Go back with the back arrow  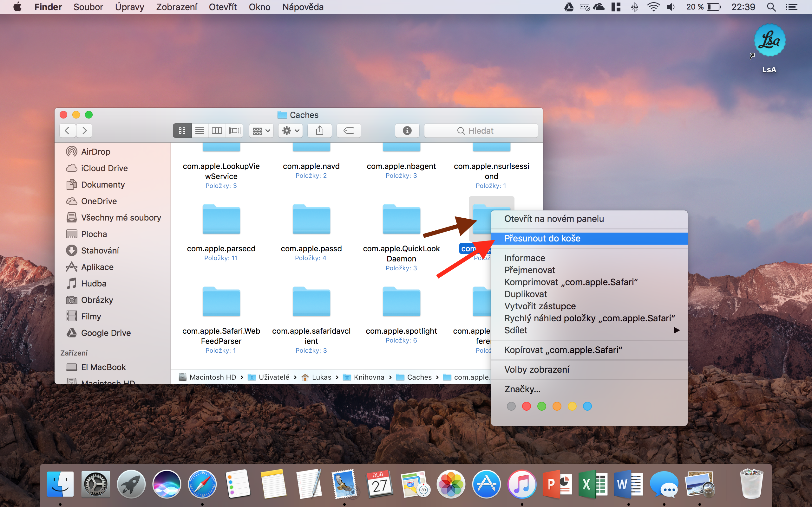pos(68,131)
